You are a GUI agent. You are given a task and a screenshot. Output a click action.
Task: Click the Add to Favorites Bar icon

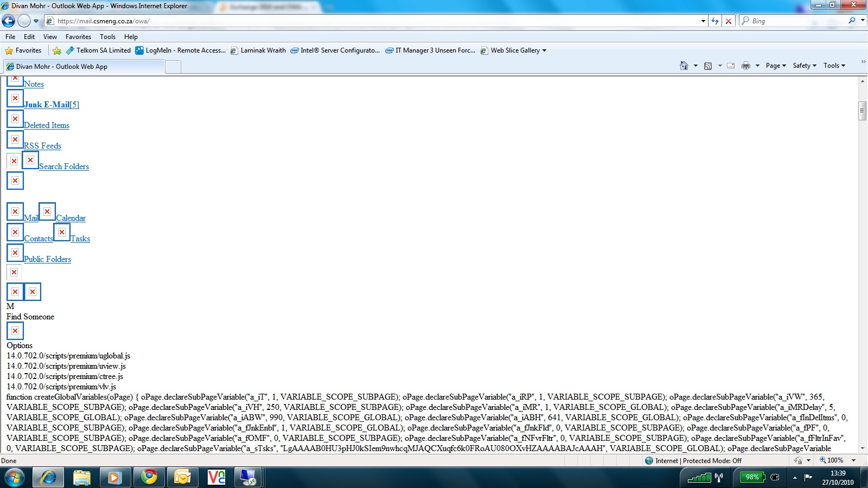(57, 50)
